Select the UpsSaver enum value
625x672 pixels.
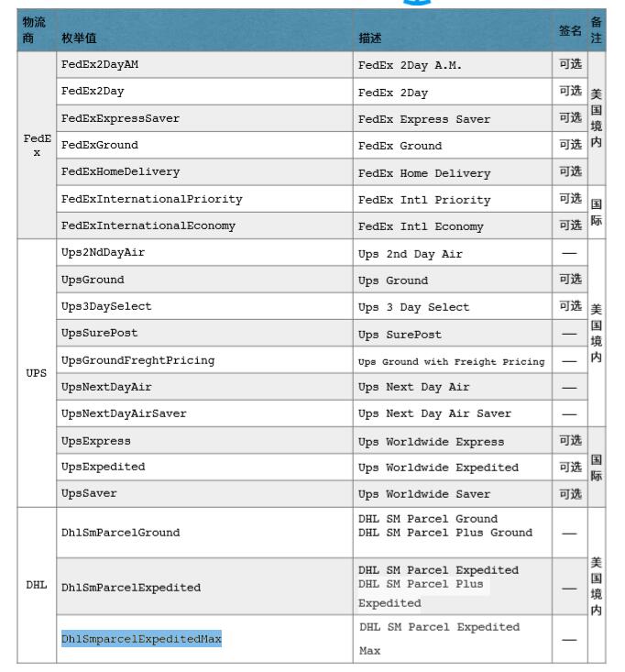(89, 493)
